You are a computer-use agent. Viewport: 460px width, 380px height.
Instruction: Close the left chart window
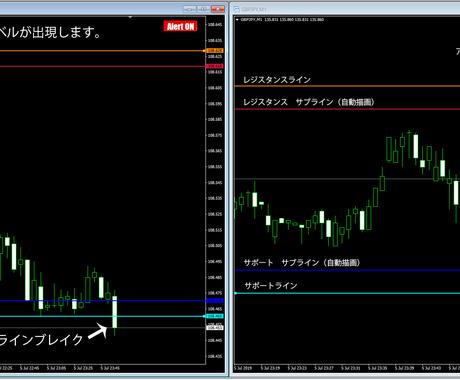click(x=218, y=9)
